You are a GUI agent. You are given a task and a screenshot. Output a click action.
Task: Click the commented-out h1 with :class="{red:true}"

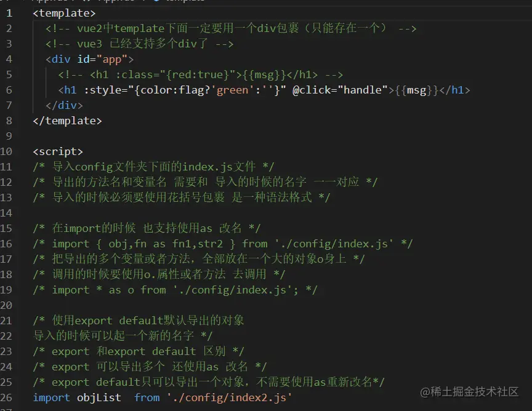pyautogui.click(x=201, y=74)
